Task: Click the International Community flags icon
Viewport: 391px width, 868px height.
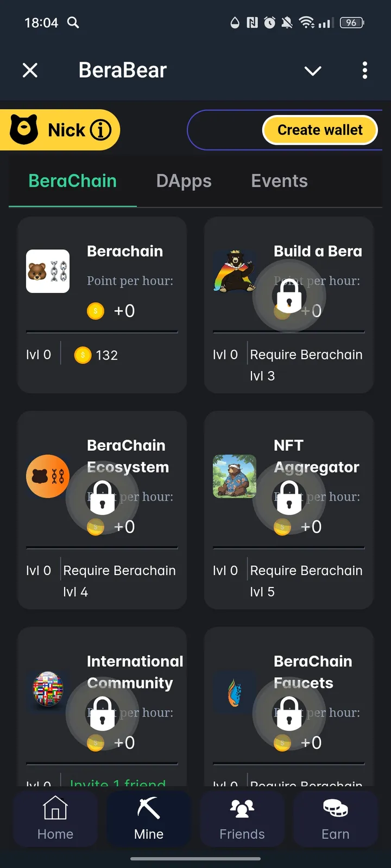Action: coord(48,690)
